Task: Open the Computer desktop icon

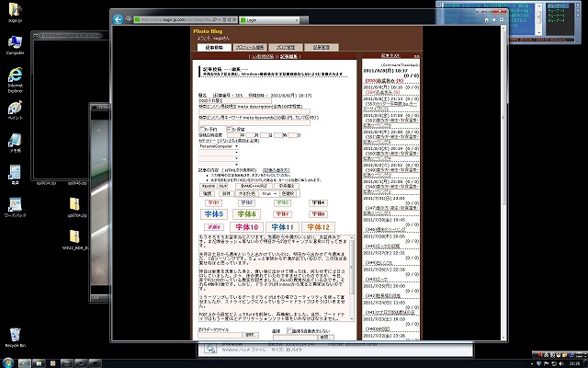Action: tap(15, 45)
